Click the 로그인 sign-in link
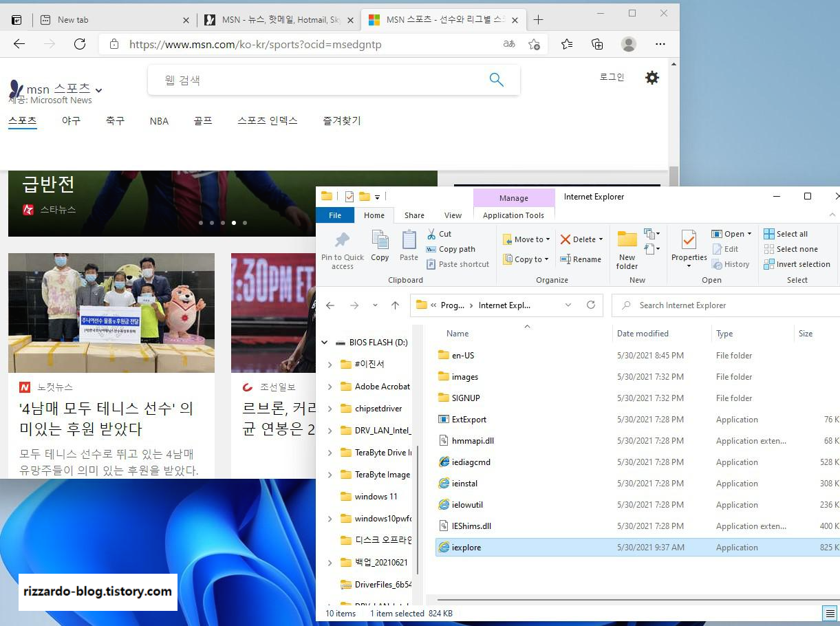The height and width of the screenshot is (626, 840). coord(612,77)
